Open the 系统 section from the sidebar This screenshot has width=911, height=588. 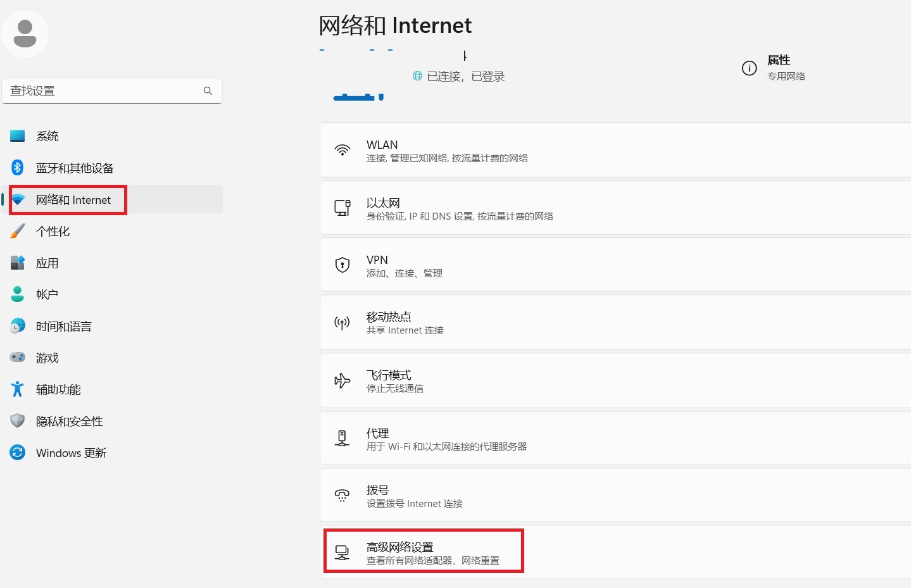click(x=47, y=135)
